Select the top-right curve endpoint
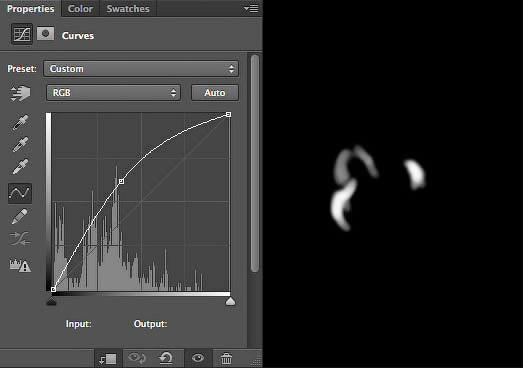523x368 pixels. tap(228, 114)
